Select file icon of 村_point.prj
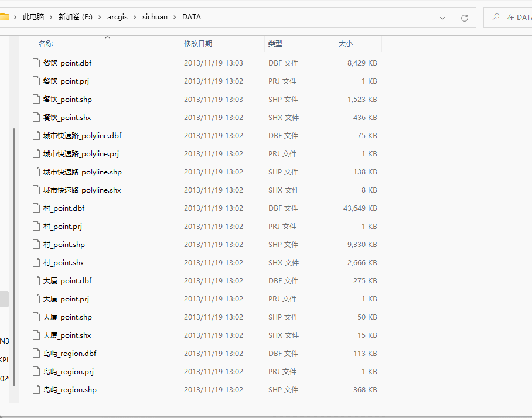Viewport: 532px width, 418px height. point(36,226)
